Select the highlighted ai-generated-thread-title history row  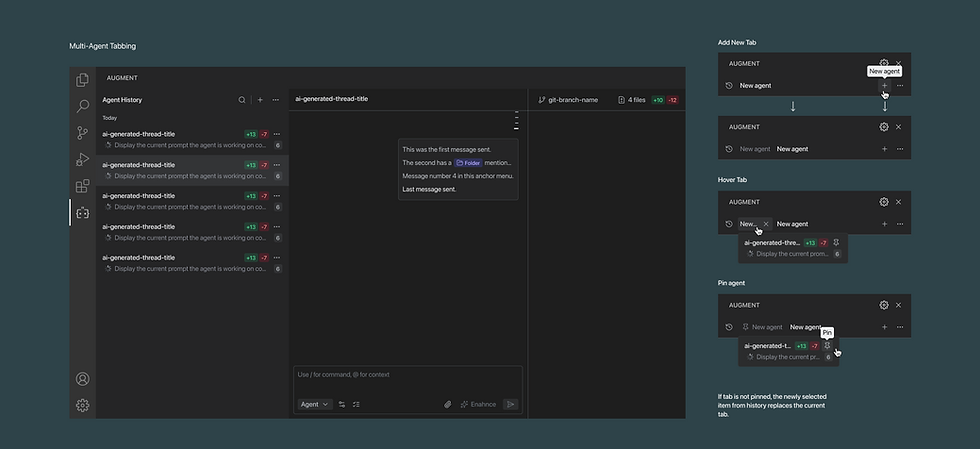(192, 171)
